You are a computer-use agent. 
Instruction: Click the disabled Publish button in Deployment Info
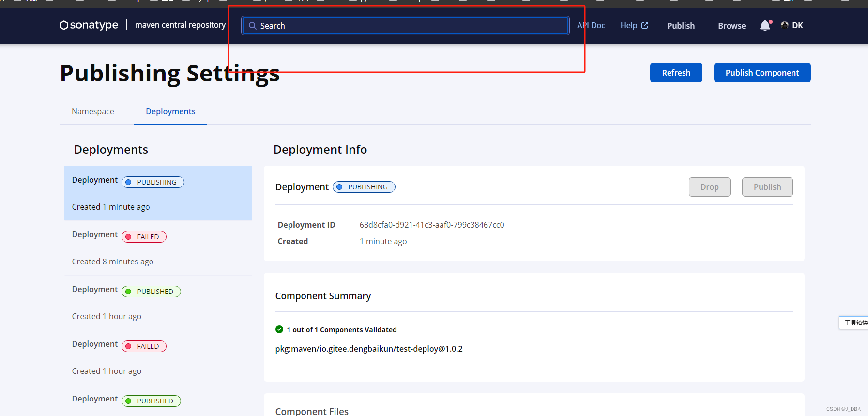pyautogui.click(x=767, y=187)
